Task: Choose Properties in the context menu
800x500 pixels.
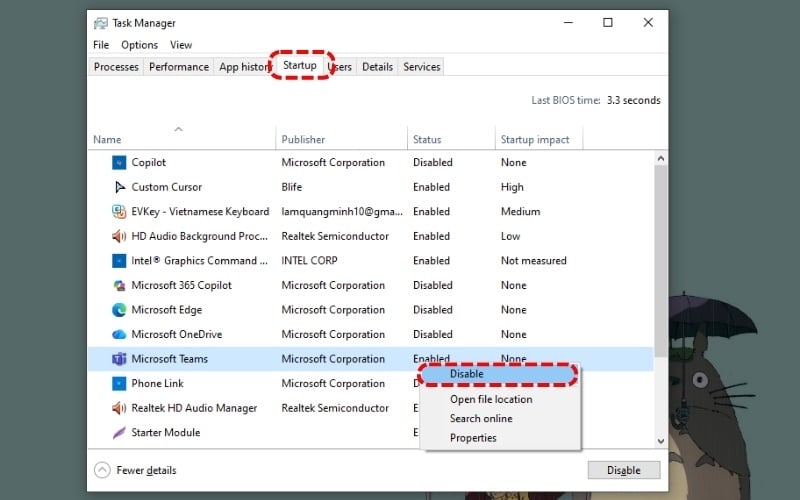Action: point(473,438)
